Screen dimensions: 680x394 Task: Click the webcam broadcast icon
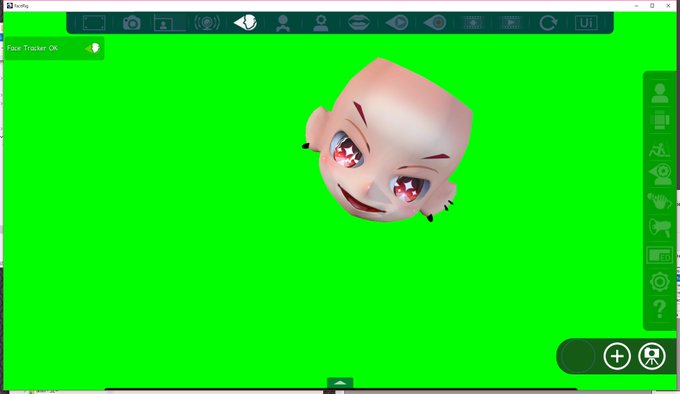(x=207, y=23)
